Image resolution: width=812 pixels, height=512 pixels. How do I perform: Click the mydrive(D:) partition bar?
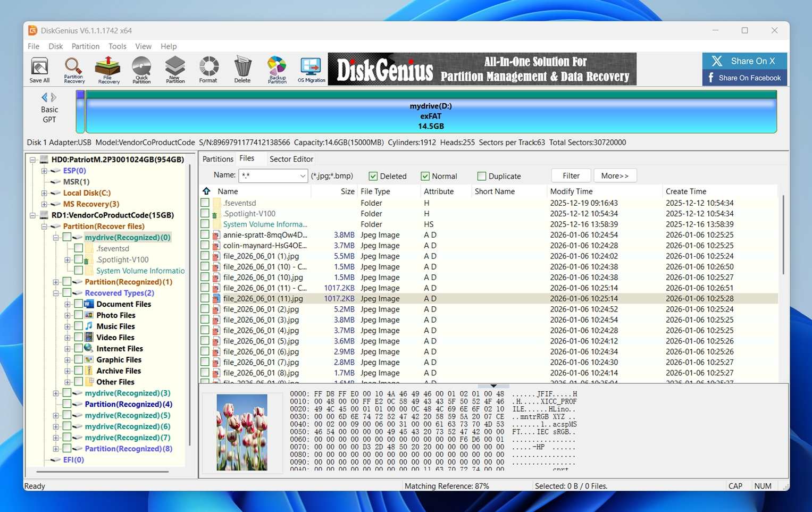coord(431,116)
